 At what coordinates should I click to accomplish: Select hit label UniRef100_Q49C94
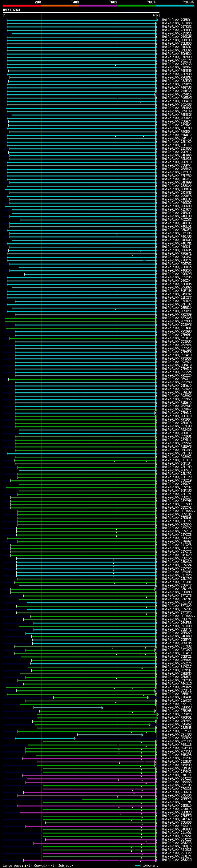coord(176,484)
